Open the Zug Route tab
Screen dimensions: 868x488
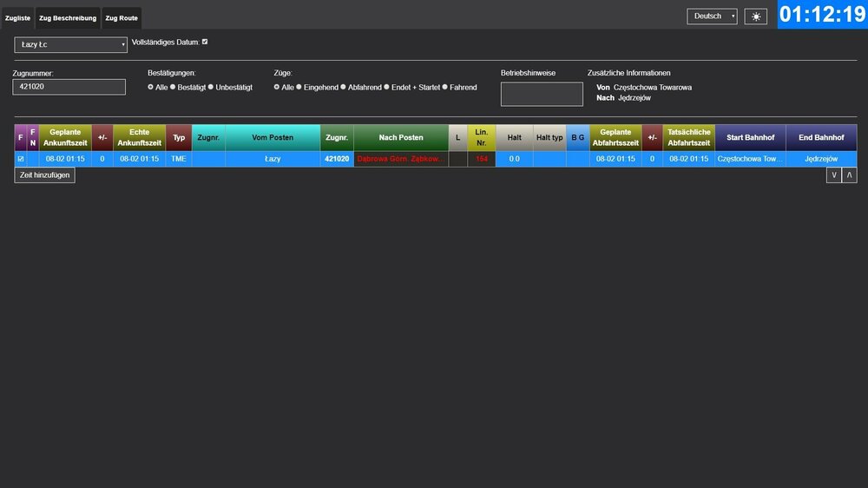(x=121, y=17)
